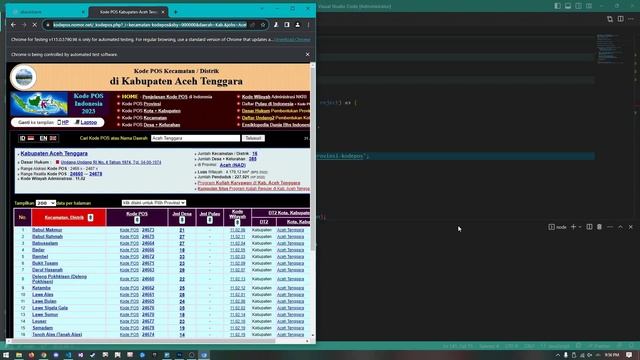This screenshot has height=360, width=640.
Task: Click postal code 24673 in Babul Makmur row
Action: 148,230
